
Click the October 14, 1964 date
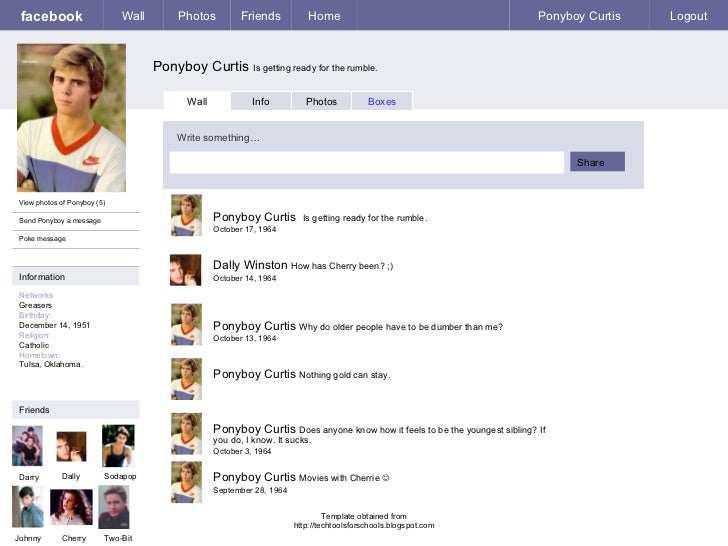click(x=244, y=278)
